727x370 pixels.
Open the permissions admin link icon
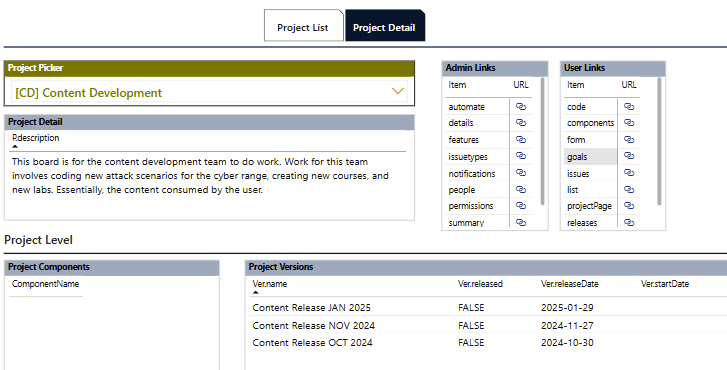[521, 205]
